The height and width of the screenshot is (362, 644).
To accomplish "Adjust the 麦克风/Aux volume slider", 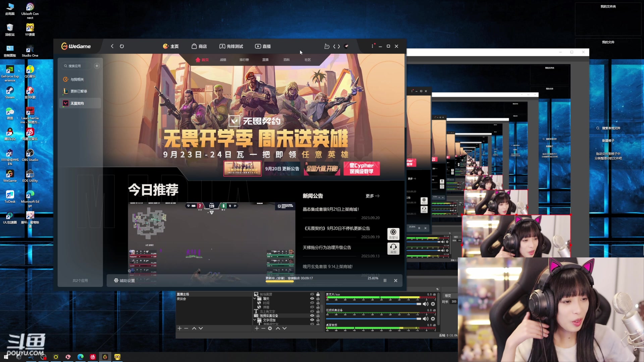I will (374, 304).
